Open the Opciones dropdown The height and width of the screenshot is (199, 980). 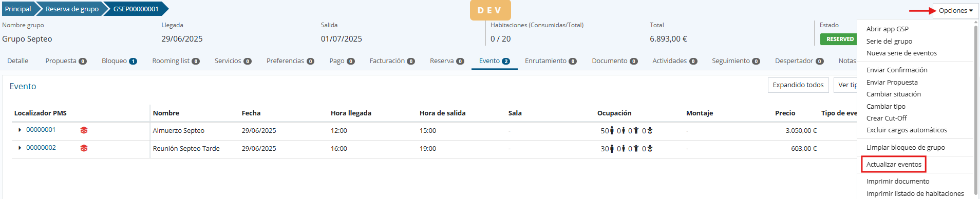tap(955, 10)
